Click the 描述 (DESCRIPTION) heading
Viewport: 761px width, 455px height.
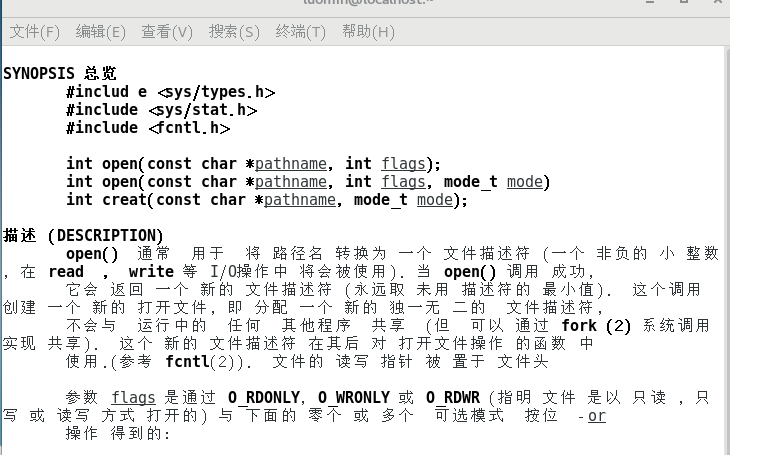coord(83,235)
